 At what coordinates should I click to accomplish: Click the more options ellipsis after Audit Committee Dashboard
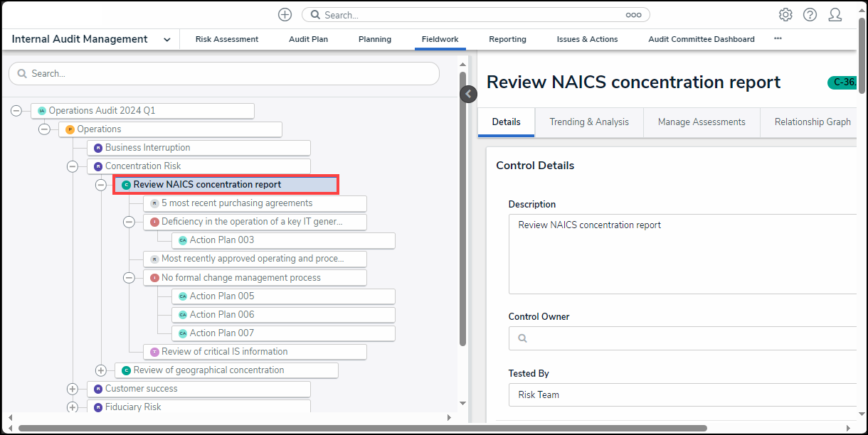tap(778, 38)
